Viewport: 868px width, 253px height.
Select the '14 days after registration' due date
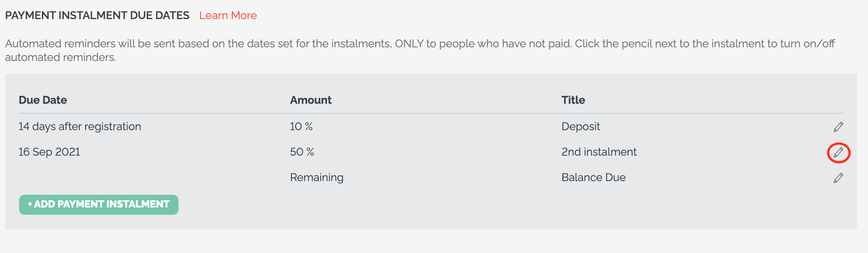80,126
